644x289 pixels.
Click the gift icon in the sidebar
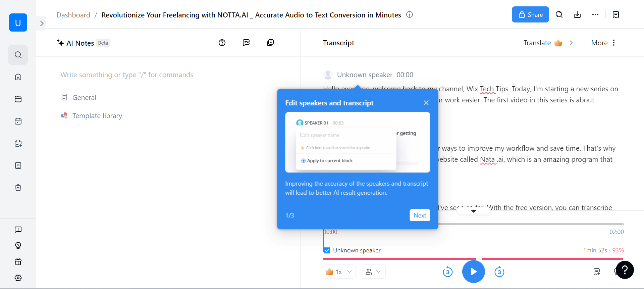[x=18, y=262]
